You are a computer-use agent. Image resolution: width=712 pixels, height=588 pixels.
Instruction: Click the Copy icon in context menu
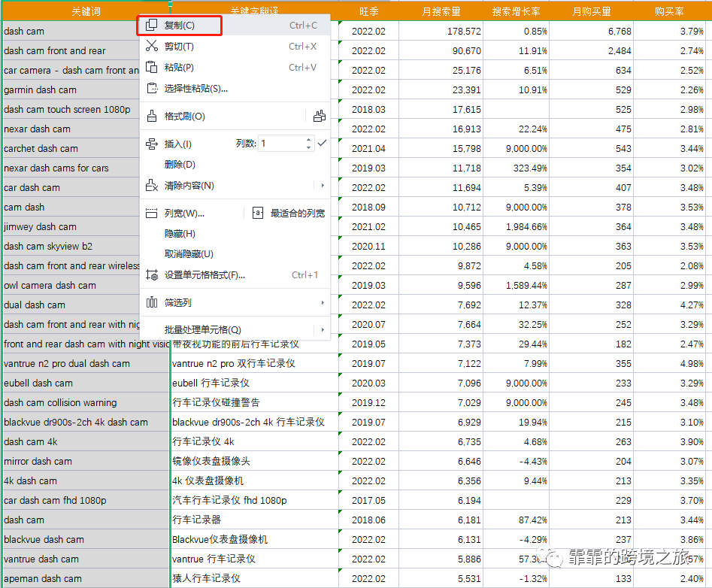tap(152, 25)
